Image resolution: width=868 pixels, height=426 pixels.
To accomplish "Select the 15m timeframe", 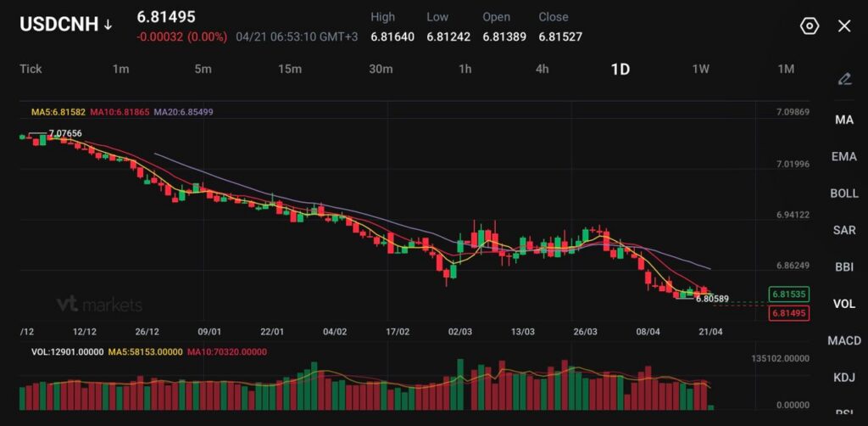I will click(290, 69).
